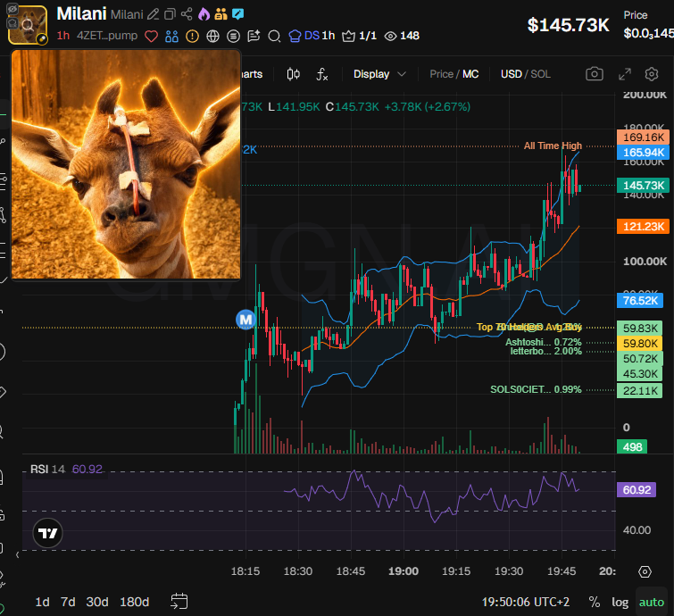
Task: Click the orange 121.23K moving average tag
Action: (x=643, y=226)
